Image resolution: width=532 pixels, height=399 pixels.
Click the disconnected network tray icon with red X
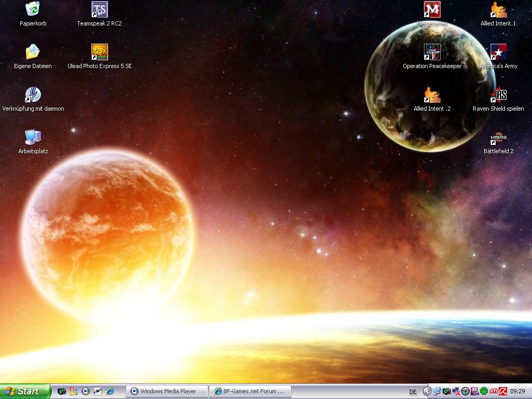[x=456, y=392]
